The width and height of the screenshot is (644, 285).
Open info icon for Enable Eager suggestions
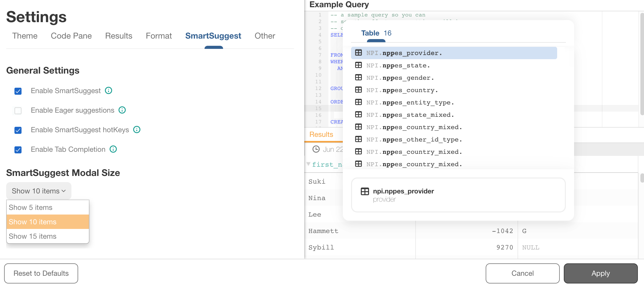pos(122,110)
